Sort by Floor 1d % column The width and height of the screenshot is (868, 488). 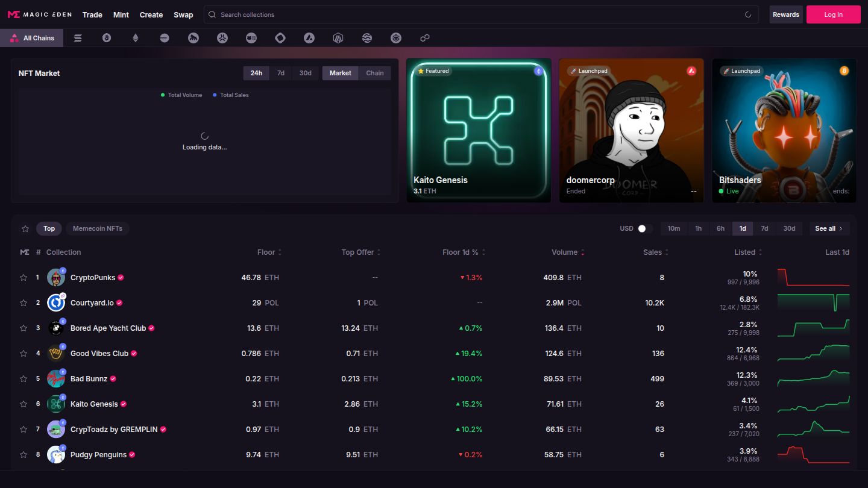(464, 252)
